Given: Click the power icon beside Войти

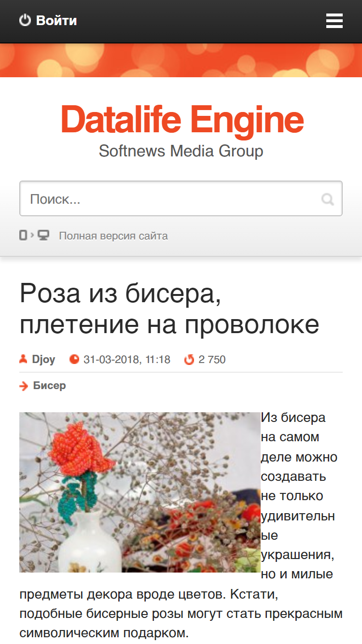Looking at the screenshot, I should (x=25, y=20).
